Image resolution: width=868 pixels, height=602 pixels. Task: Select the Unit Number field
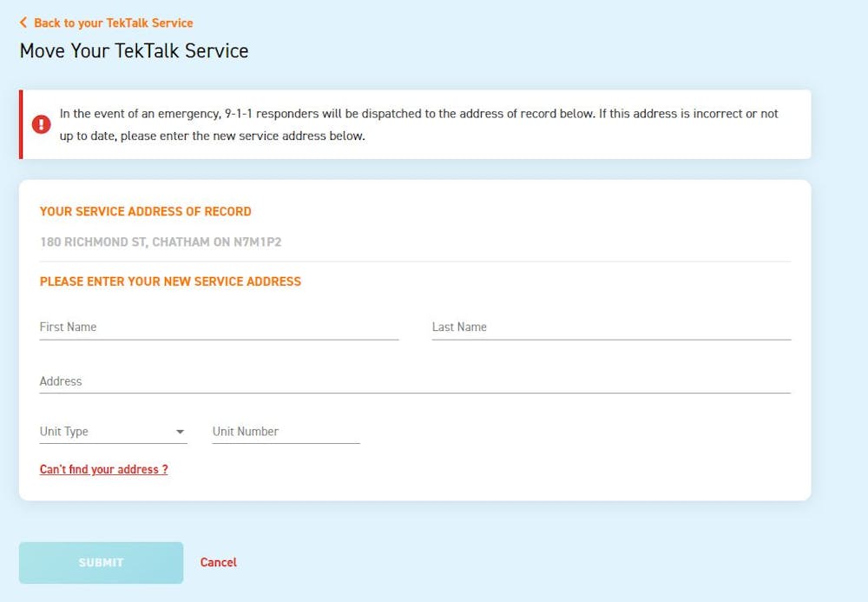(x=286, y=432)
